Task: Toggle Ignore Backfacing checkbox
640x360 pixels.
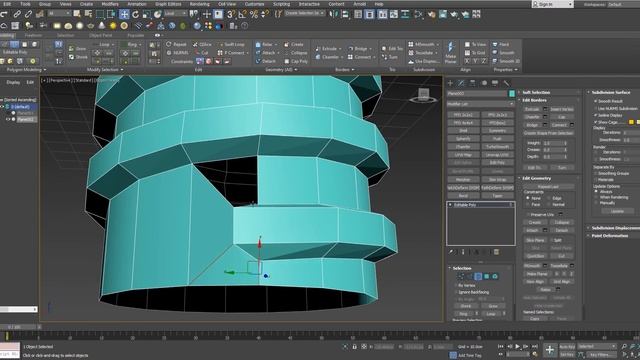Action: click(456, 292)
